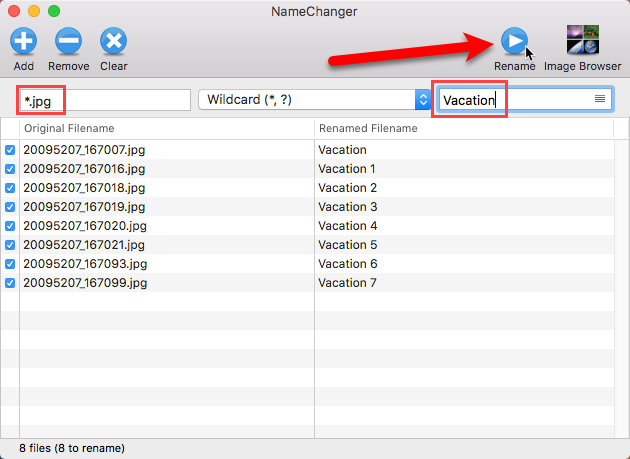630x459 pixels.
Task: Click renamed filename 'Vacation 3'
Action: [x=348, y=207]
